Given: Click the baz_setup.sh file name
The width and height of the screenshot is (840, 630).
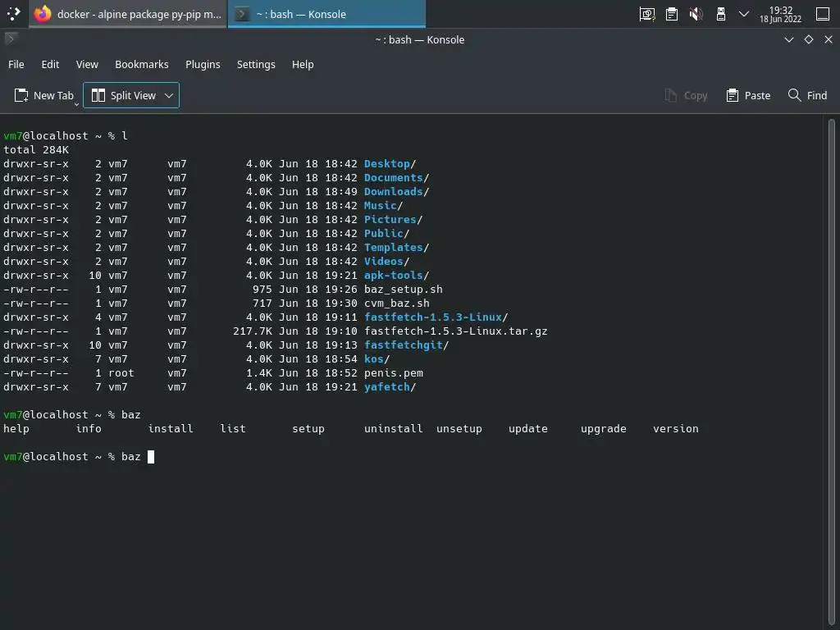Looking at the screenshot, I should pos(404,290).
